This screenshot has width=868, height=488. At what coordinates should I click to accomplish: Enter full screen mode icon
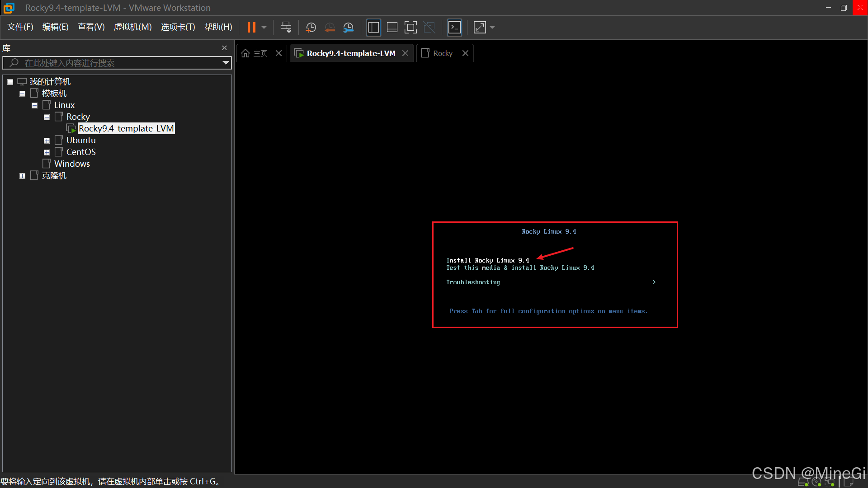pos(410,28)
